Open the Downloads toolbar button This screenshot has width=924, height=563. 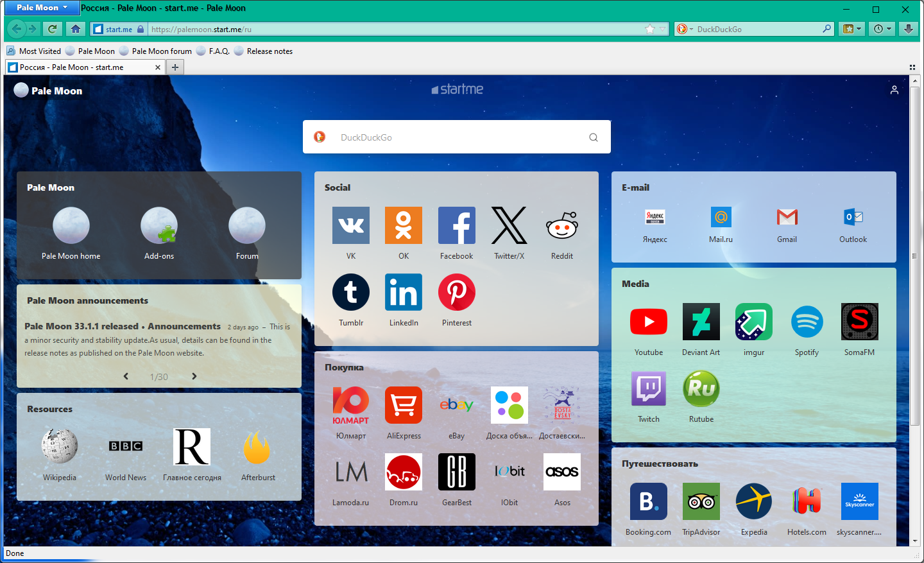(908, 29)
